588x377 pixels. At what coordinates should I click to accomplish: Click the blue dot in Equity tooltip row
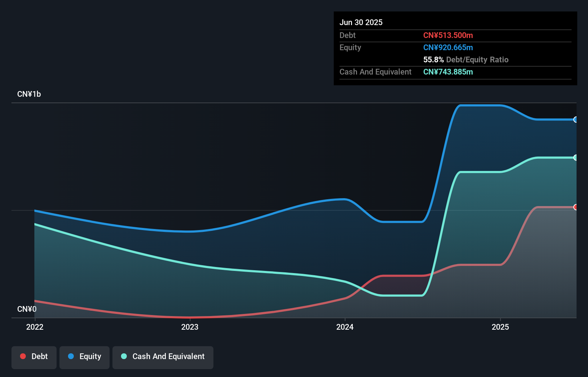click(72, 356)
